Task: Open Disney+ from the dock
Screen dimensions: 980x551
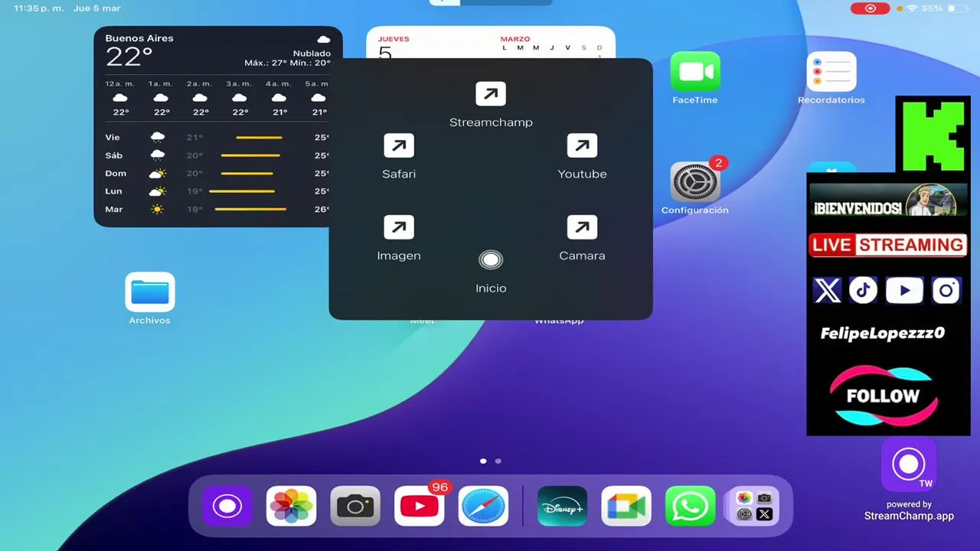Action: coord(563,507)
